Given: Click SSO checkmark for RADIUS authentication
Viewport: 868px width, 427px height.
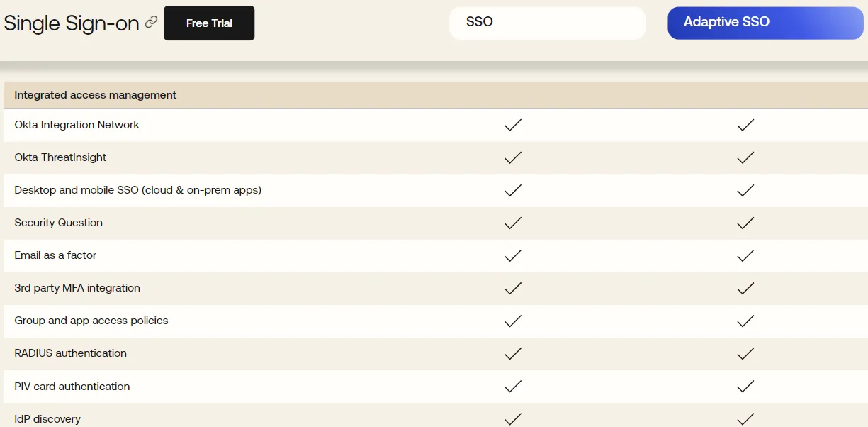Looking at the screenshot, I should 513,353.
